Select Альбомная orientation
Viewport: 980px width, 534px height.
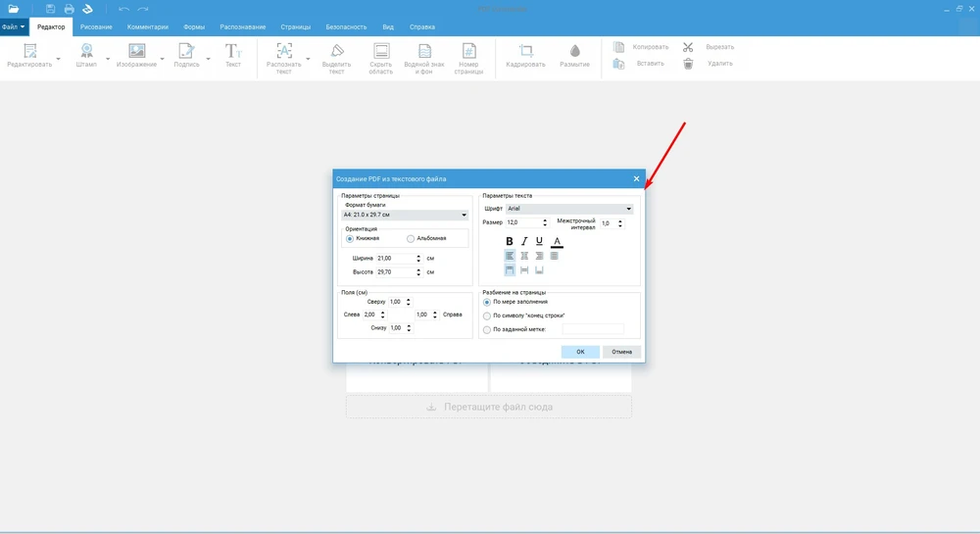[411, 238]
